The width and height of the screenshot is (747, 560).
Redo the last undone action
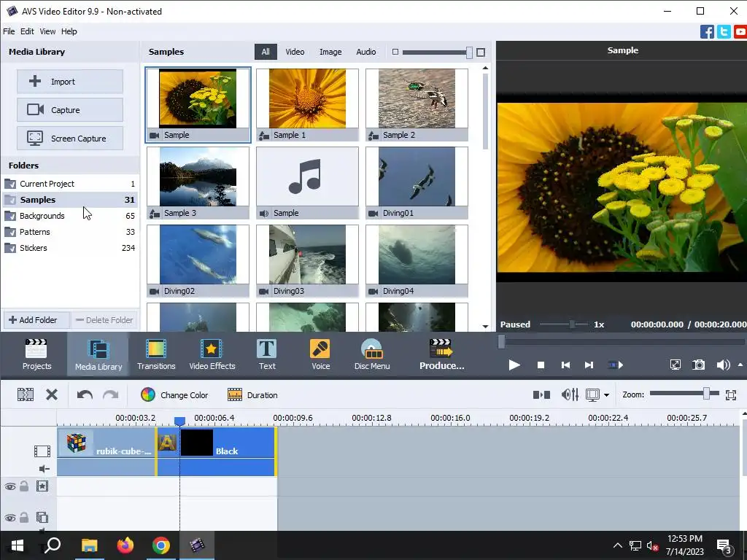point(111,394)
